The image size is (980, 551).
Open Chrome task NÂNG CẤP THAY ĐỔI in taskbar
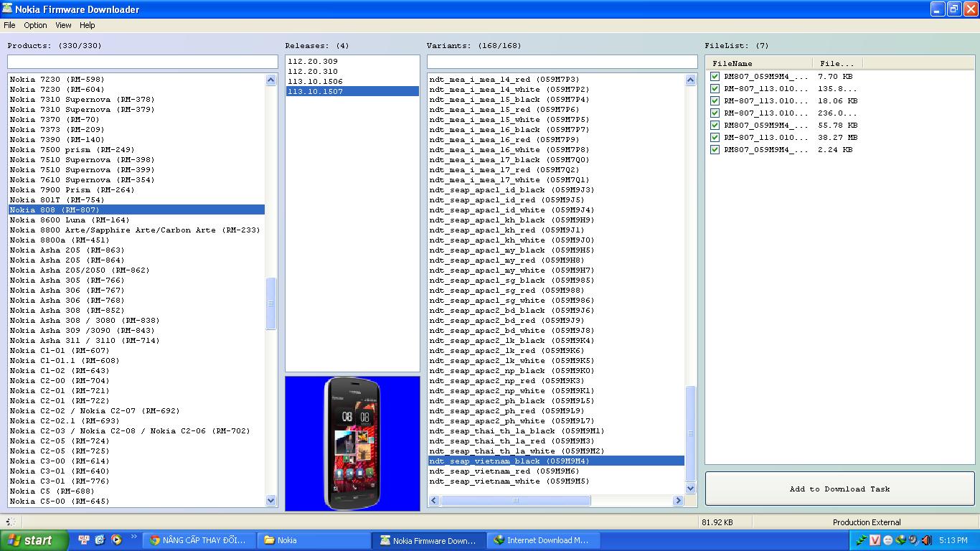coord(199,540)
